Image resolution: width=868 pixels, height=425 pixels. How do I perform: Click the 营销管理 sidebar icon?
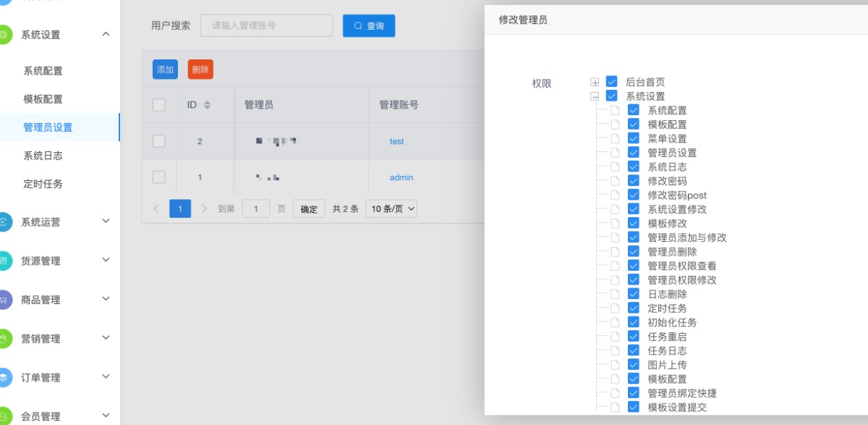pos(4,338)
